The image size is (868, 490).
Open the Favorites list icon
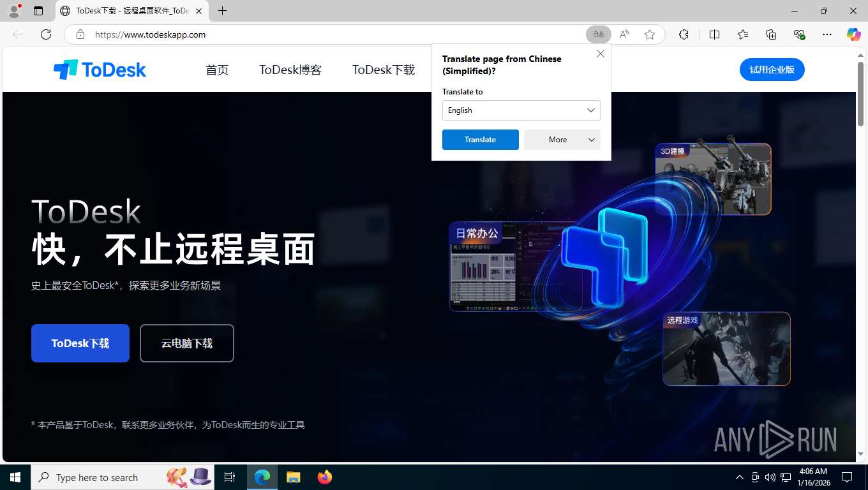coord(743,34)
